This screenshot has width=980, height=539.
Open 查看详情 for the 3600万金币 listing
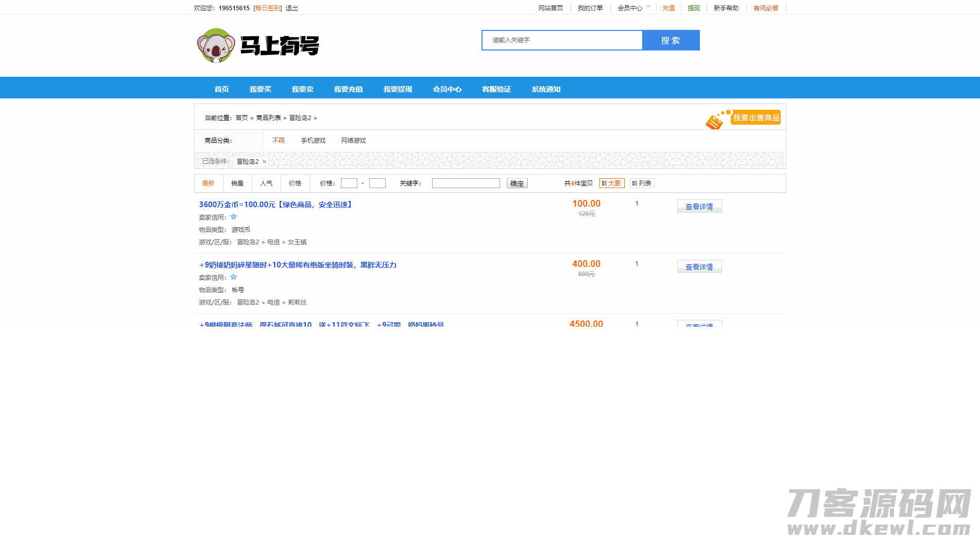699,206
